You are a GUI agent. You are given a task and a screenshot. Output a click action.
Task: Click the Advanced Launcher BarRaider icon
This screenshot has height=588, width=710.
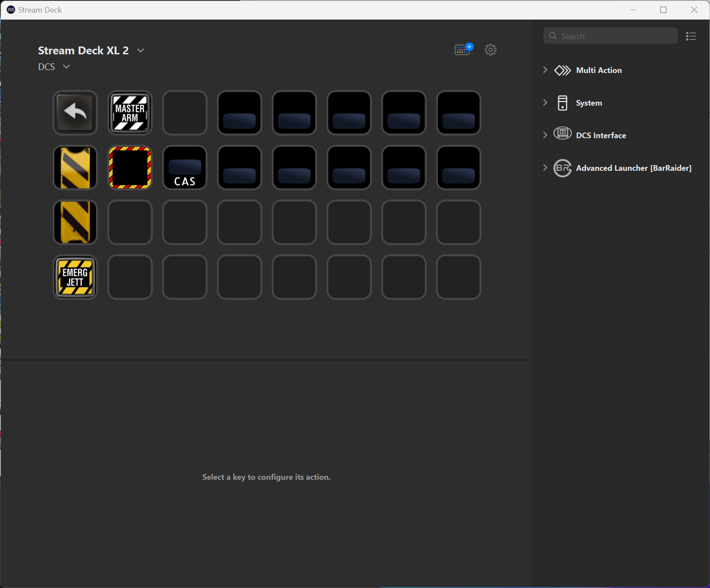tap(562, 168)
